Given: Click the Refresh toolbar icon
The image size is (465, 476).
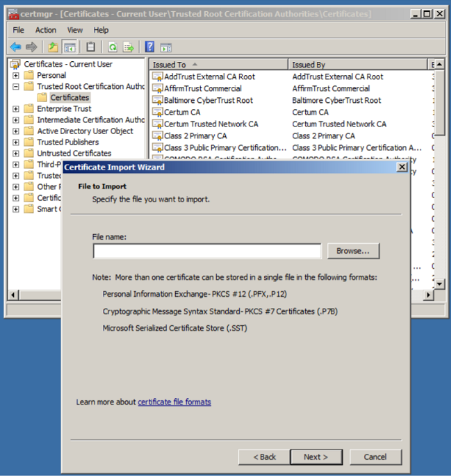Looking at the screenshot, I should click(113, 47).
